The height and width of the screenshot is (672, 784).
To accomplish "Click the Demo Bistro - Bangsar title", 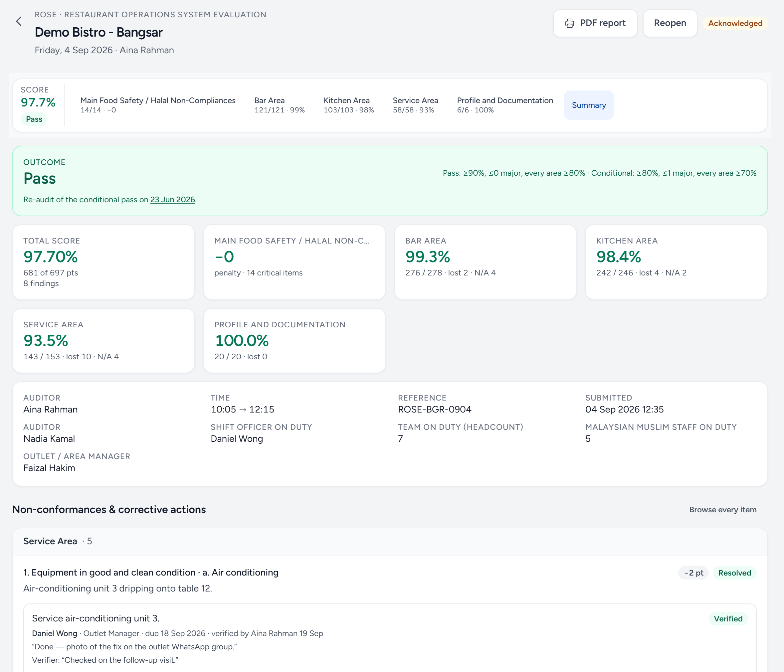I will (x=98, y=33).
